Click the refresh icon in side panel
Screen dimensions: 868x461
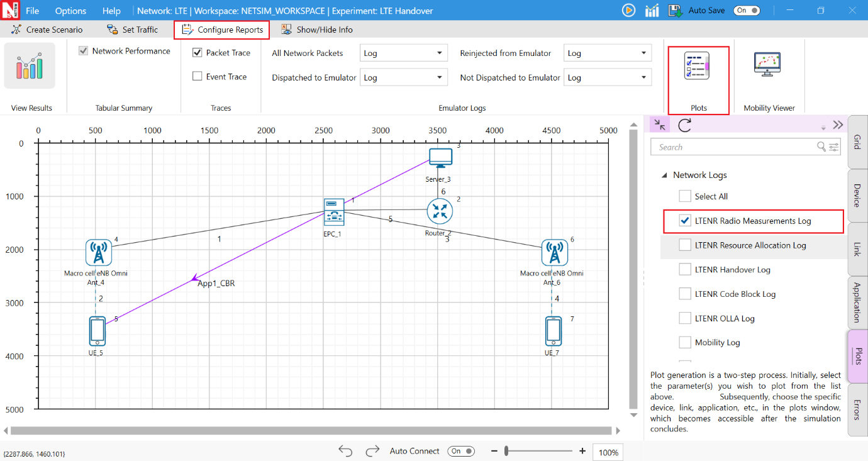(x=685, y=125)
